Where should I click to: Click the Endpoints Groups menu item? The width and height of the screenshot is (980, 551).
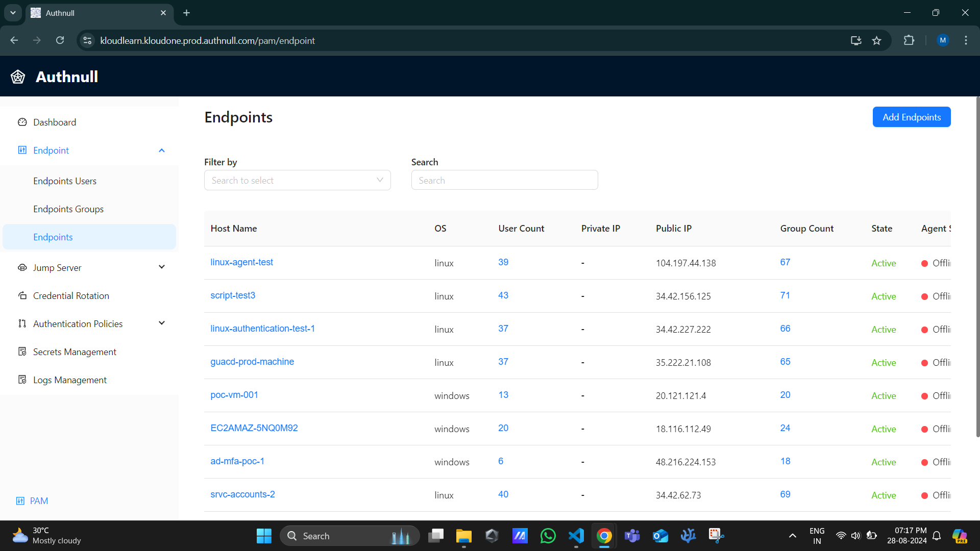tap(68, 209)
